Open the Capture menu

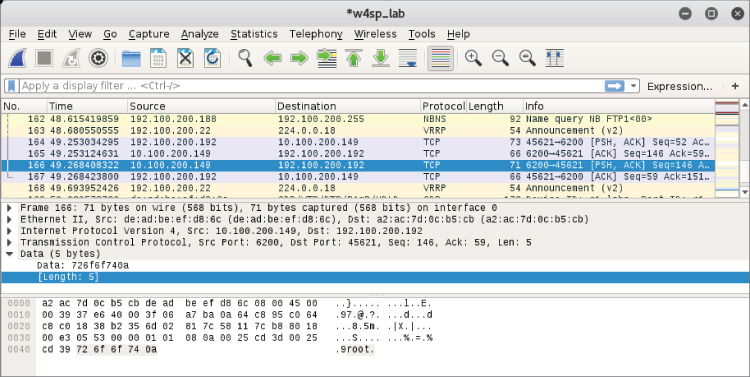tap(149, 34)
